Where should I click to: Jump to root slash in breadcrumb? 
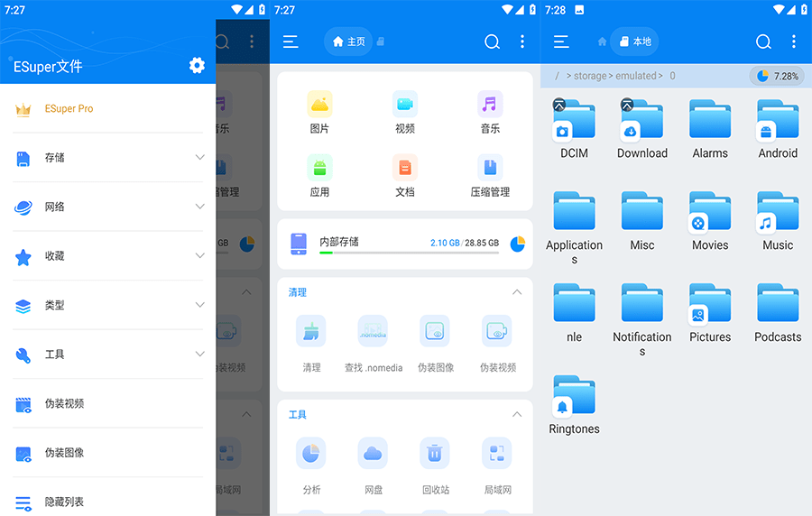click(x=557, y=76)
